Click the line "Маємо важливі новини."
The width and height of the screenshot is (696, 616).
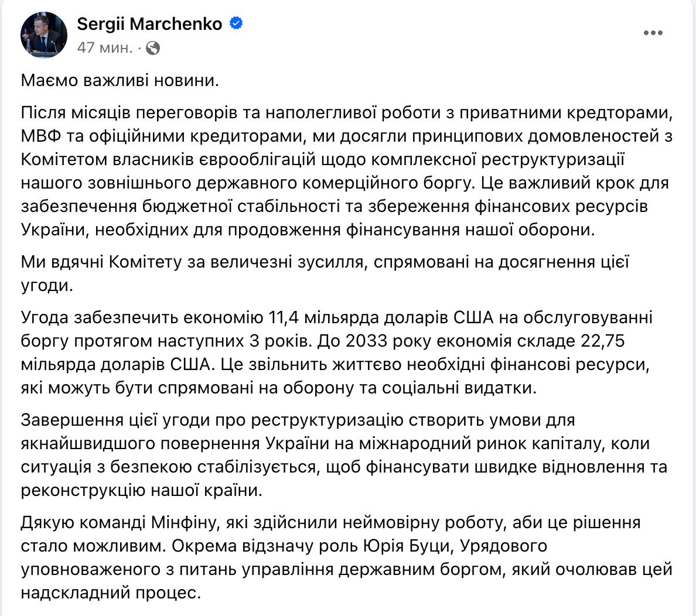[120, 80]
